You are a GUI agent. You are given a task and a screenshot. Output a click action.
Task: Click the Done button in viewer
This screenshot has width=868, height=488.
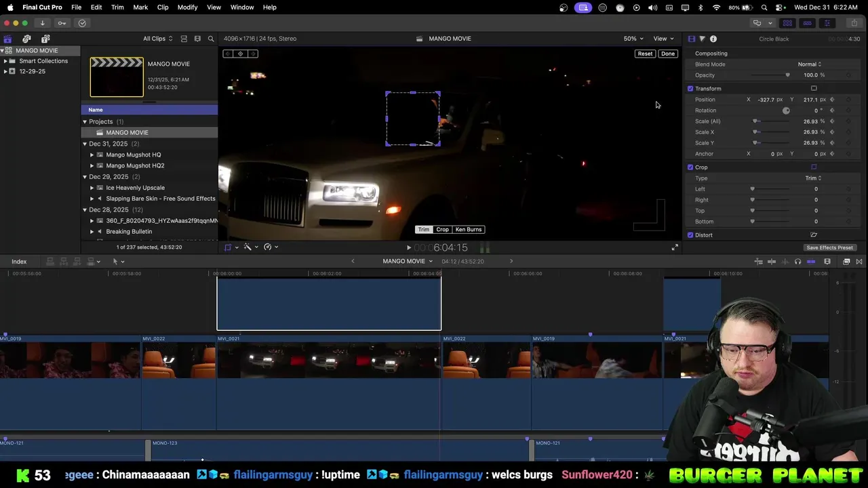click(668, 54)
